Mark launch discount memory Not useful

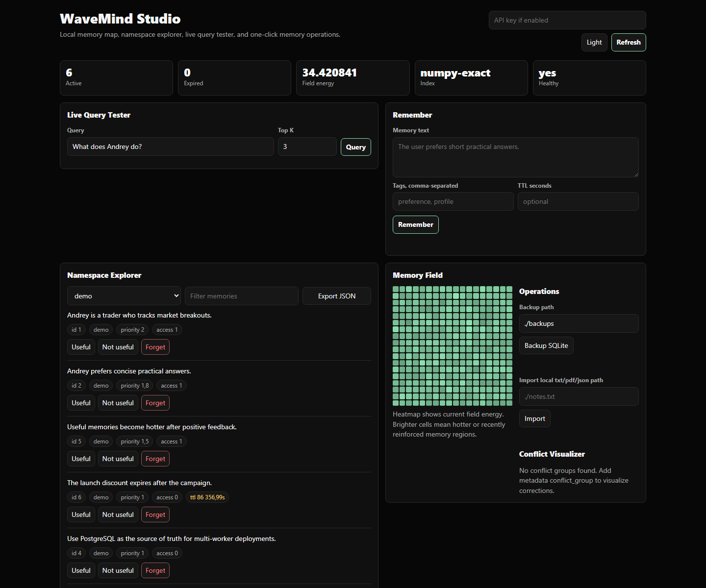(118, 514)
